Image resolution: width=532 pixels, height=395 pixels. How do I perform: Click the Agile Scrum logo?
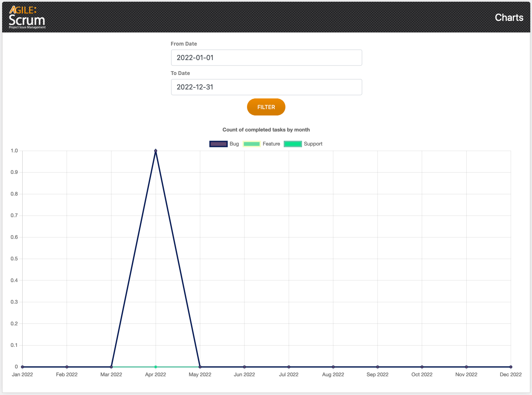(27, 17)
